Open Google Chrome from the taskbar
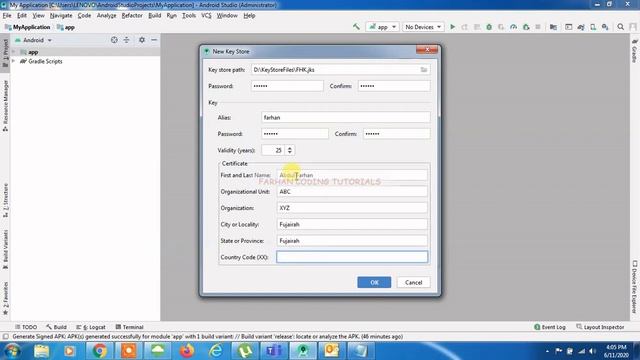Viewport: 640px width, 360px height. pyautogui.click(x=99, y=351)
